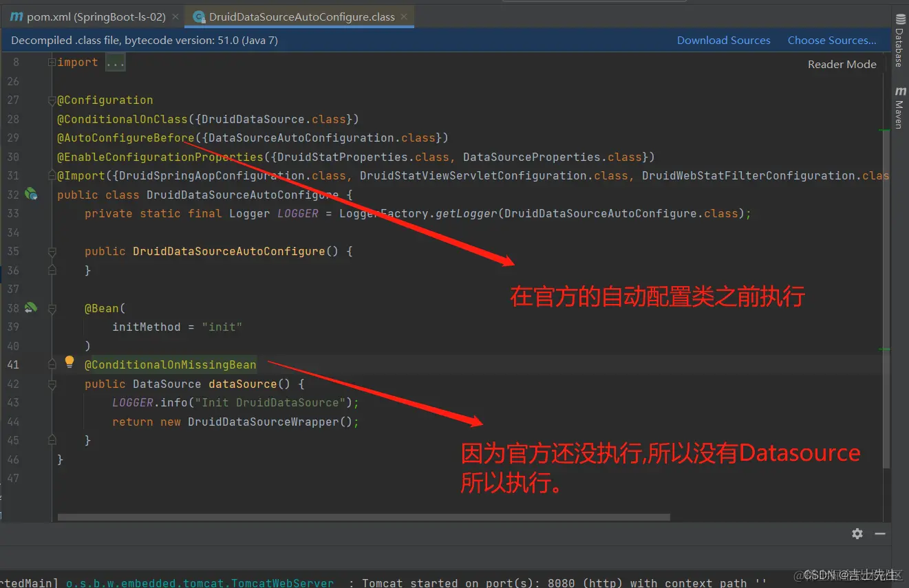Close the pom.xml editor tab
909x588 pixels.
coord(175,17)
